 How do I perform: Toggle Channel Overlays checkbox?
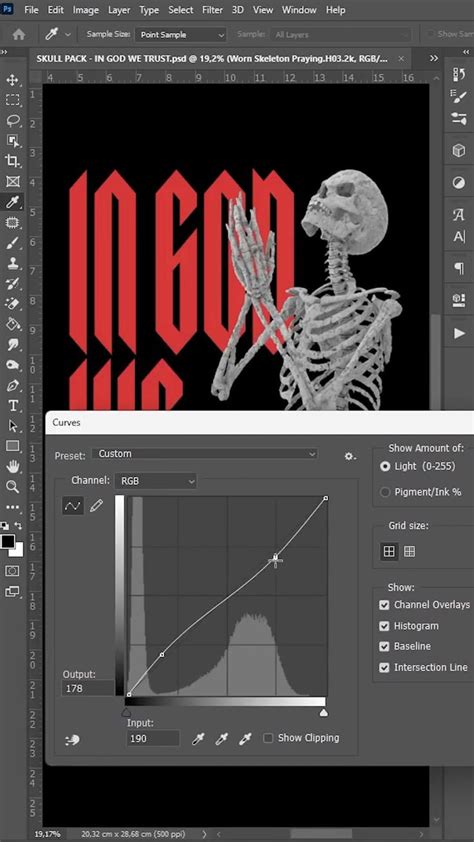[384, 605]
